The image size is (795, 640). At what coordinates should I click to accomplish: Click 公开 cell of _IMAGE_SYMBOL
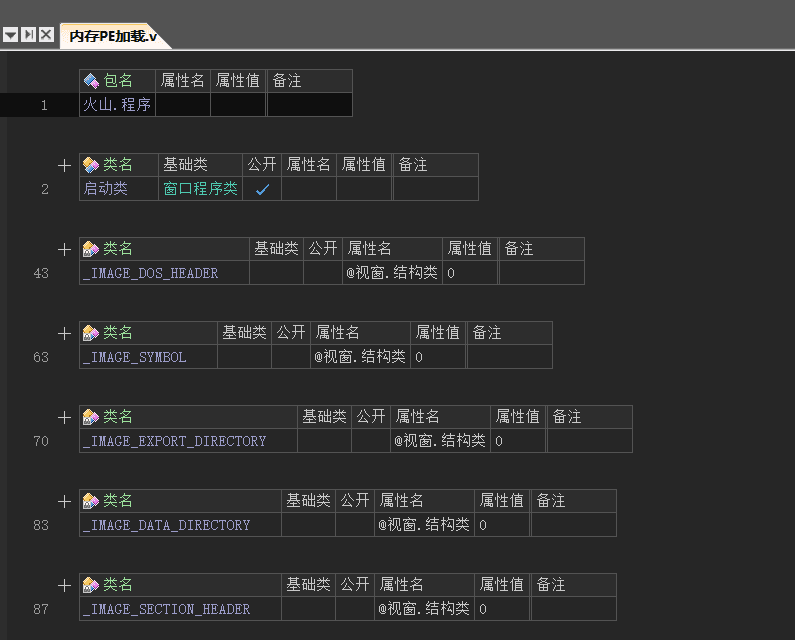[x=291, y=357]
